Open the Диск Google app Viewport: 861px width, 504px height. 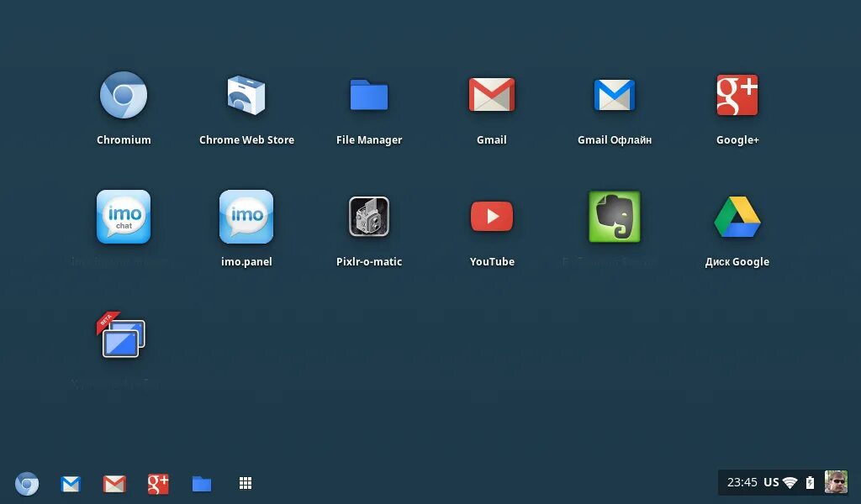pyautogui.click(x=737, y=217)
